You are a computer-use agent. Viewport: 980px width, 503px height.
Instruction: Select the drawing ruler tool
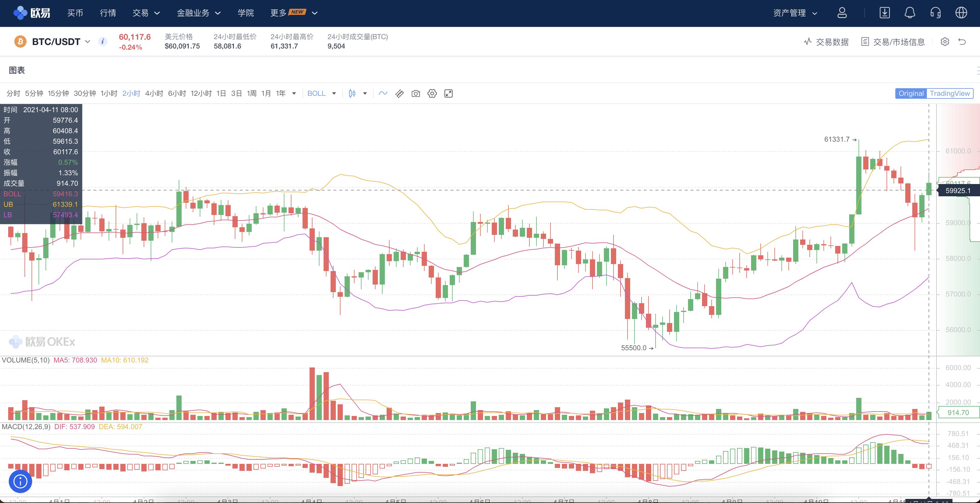(x=399, y=93)
